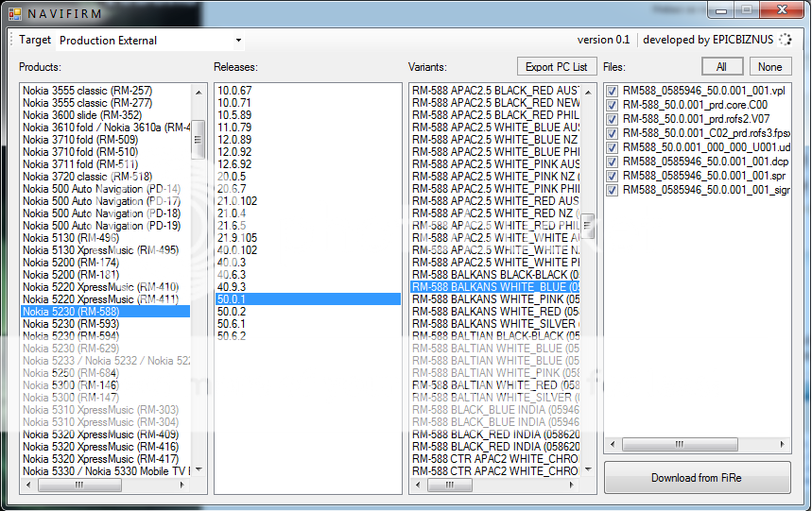Select RM-588 APAC2.5 BLACK_RED AUS variant
The width and height of the screenshot is (812, 511).
pyautogui.click(x=495, y=91)
